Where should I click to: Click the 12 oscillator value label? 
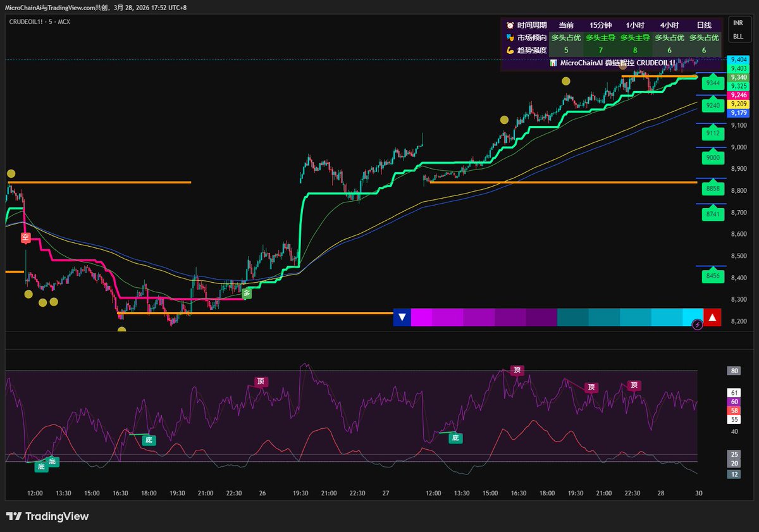click(734, 474)
